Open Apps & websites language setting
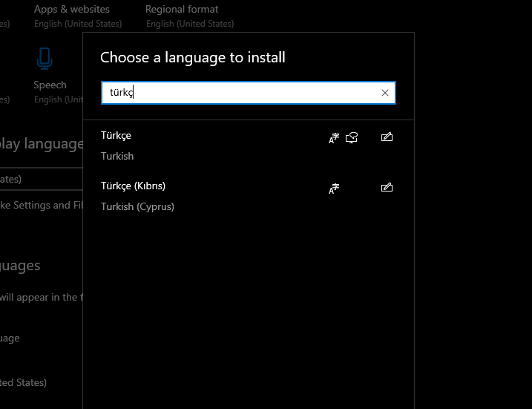This screenshot has height=409, width=532. [71, 10]
